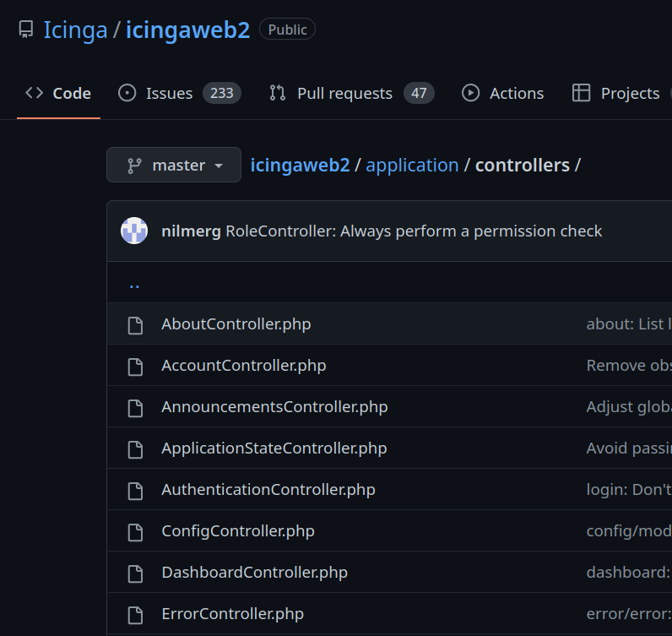Click the file icon beside ErrorController.php

click(x=135, y=614)
